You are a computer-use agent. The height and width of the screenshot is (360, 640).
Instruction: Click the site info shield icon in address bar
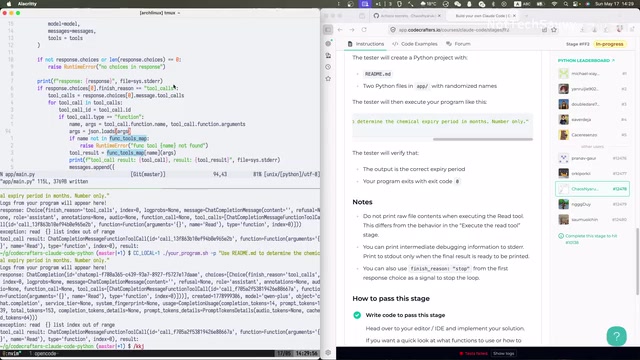[x=393, y=30]
